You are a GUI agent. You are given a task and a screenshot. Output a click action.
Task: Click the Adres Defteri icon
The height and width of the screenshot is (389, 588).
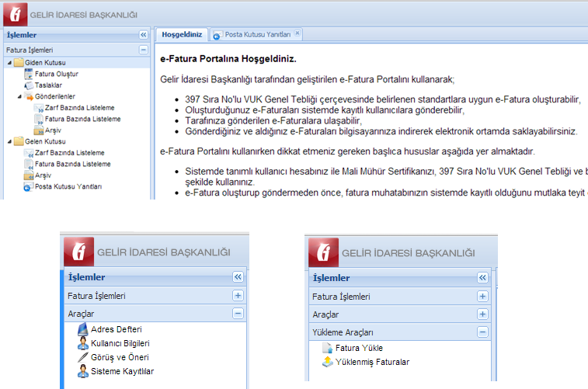(83, 329)
